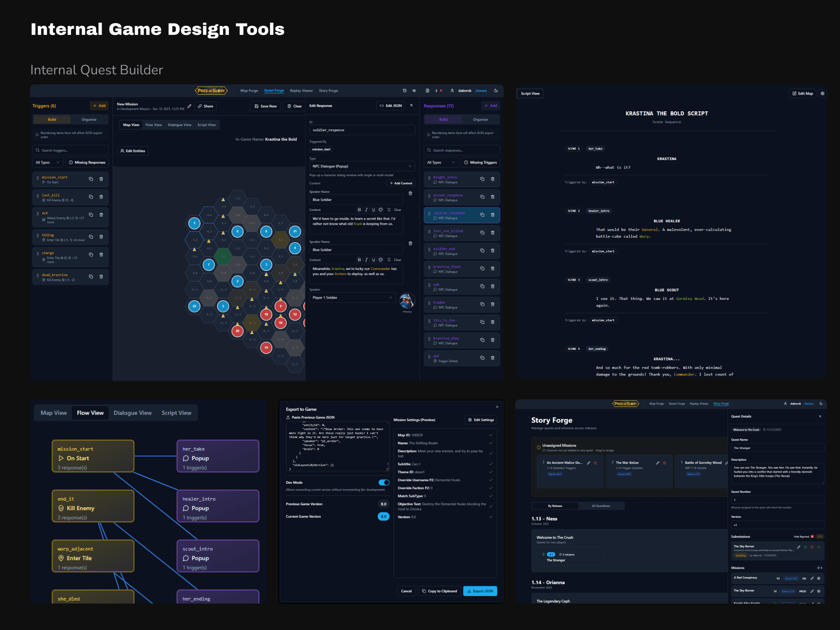Open text color palette for first content
This screenshot has width=840, height=630.
pos(381,210)
